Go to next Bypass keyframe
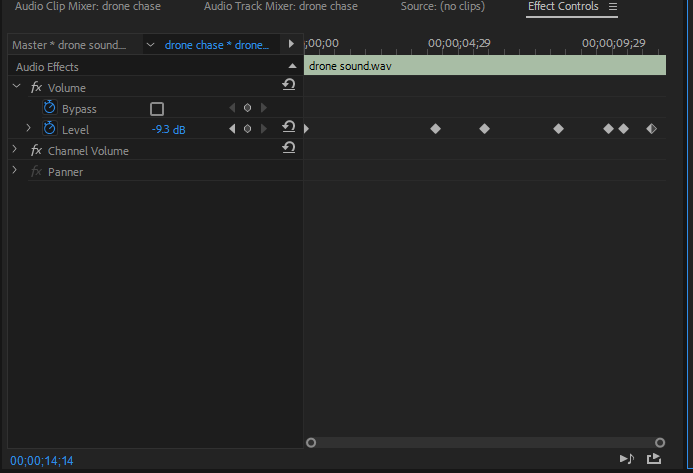The height and width of the screenshot is (473, 693). (x=264, y=108)
